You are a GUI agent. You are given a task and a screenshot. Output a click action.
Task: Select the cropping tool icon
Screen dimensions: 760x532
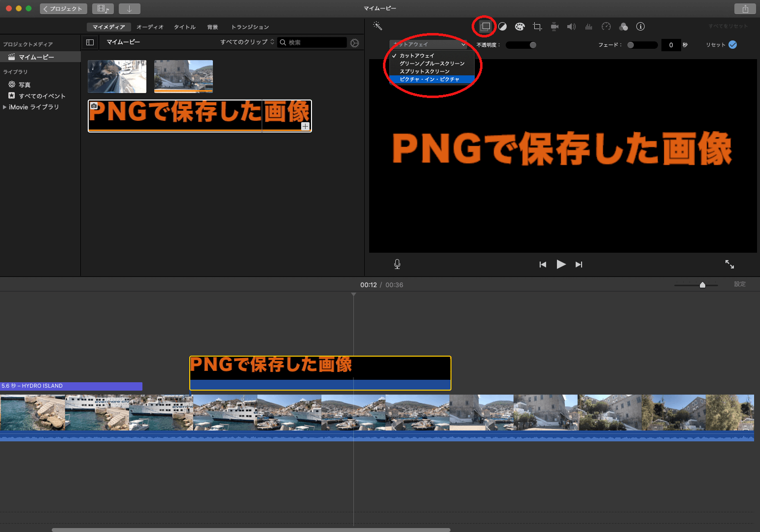coord(537,27)
